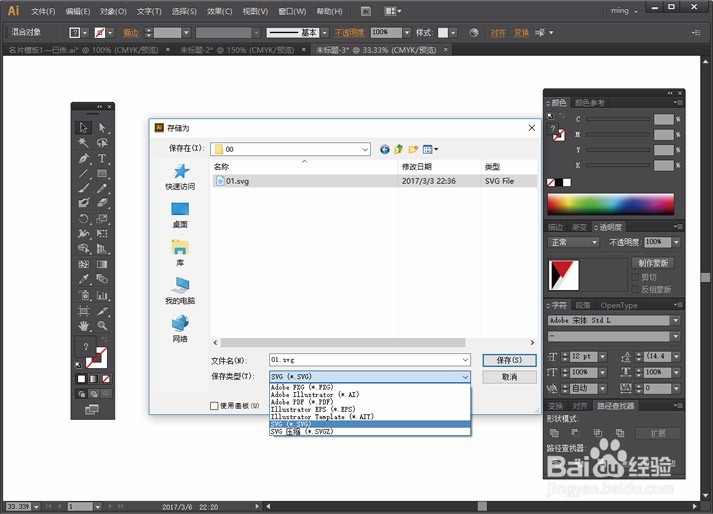Select the Rectangle tool
The image size is (713, 514).
pyautogui.click(x=102, y=173)
